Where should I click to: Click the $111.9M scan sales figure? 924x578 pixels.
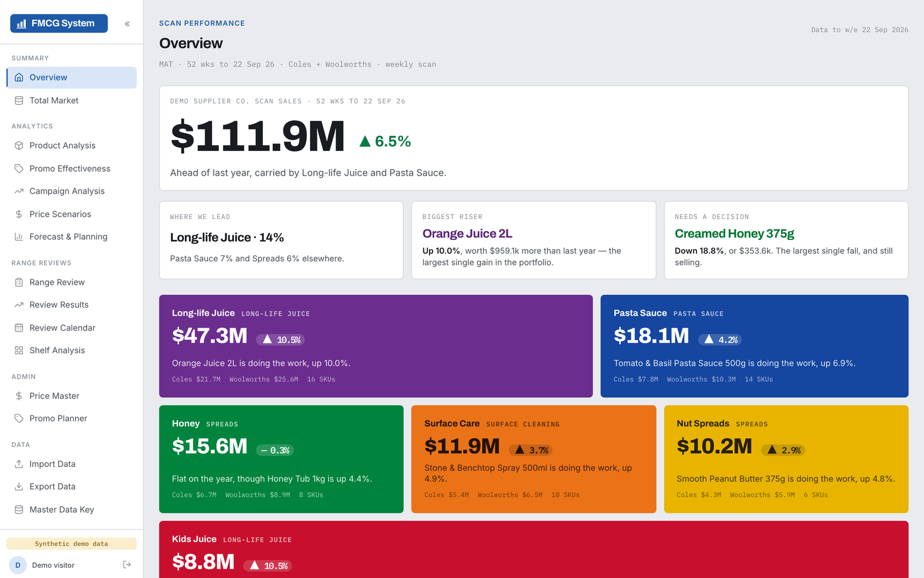coord(258,137)
